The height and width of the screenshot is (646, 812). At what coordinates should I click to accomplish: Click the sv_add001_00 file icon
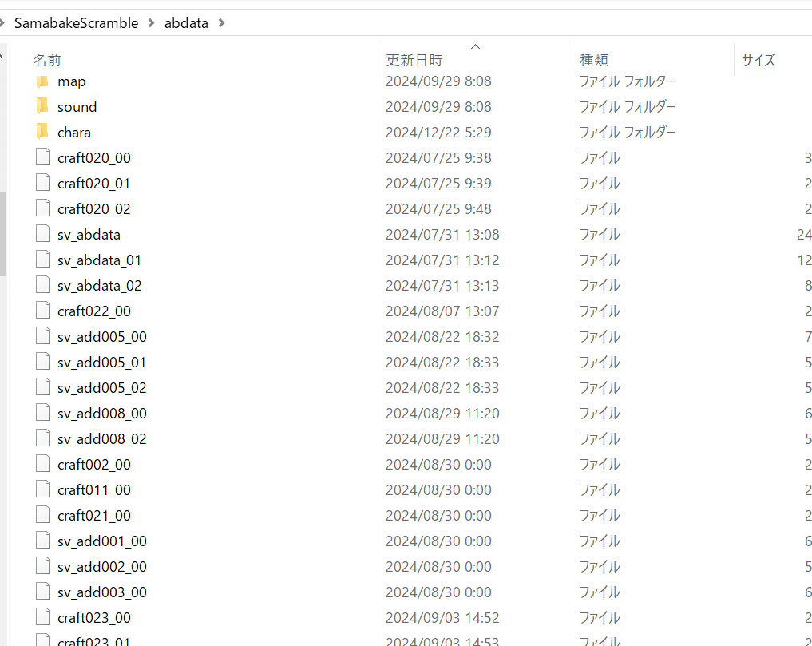point(42,541)
